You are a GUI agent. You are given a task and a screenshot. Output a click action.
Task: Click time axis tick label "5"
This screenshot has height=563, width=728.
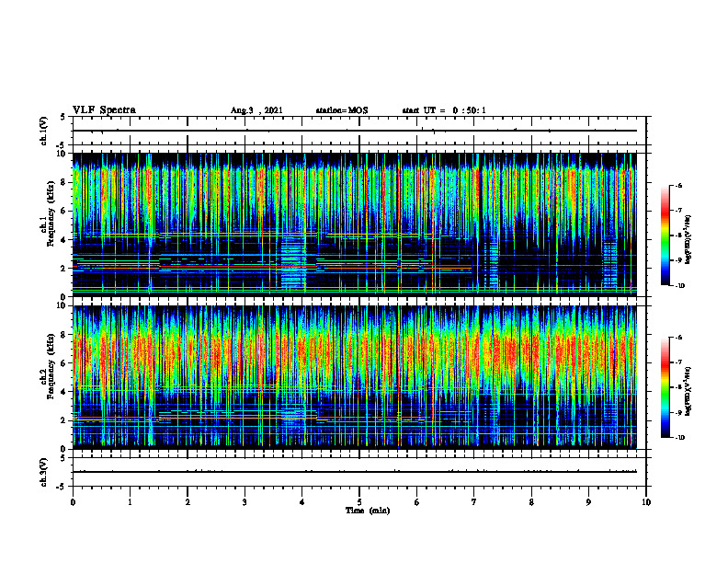pyautogui.click(x=359, y=502)
